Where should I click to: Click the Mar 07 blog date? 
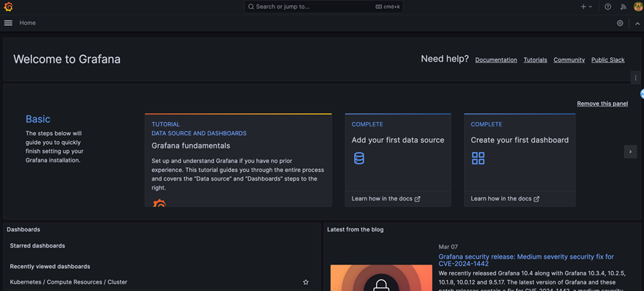click(x=448, y=247)
